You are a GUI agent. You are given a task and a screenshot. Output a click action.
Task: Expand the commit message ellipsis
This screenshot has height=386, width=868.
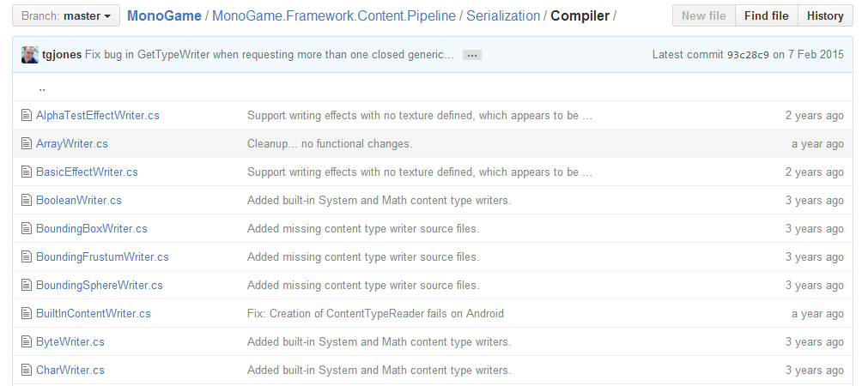click(x=471, y=55)
